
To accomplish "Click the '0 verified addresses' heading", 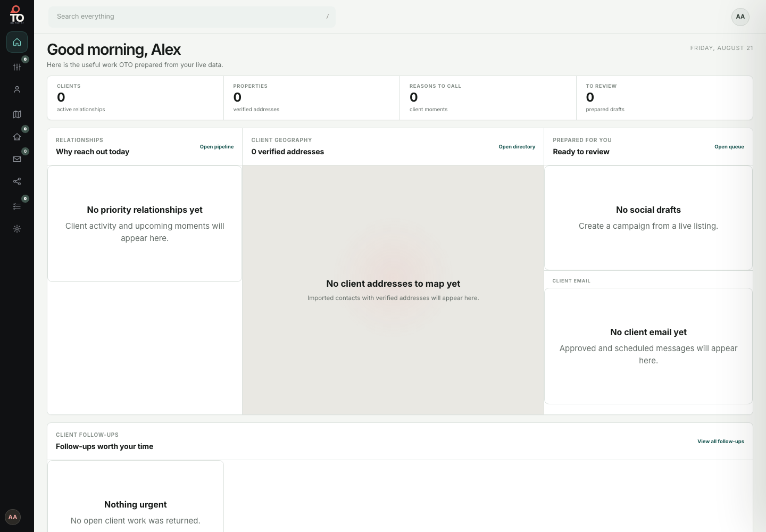I will [288, 152].
